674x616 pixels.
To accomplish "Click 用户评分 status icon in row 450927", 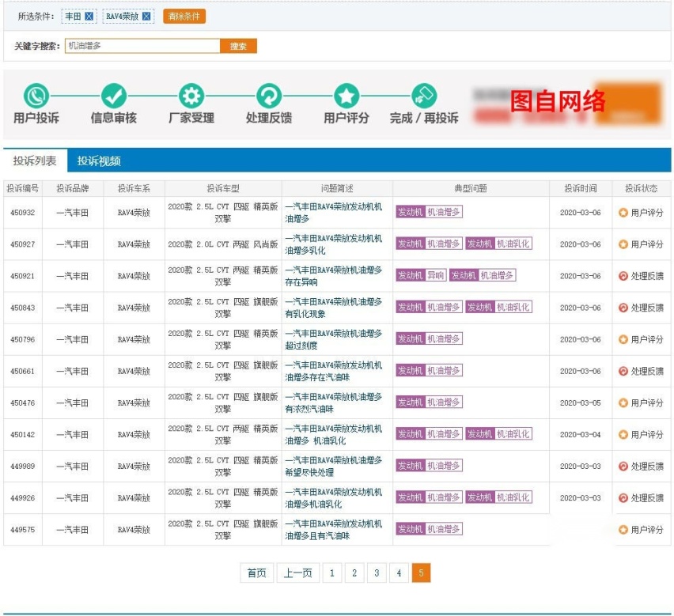I will tap(623, 244).
